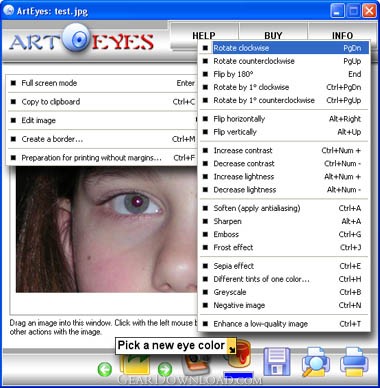Select Increase lightness
This screenshot has width=380, height=388.
click(x=284, y=176)
